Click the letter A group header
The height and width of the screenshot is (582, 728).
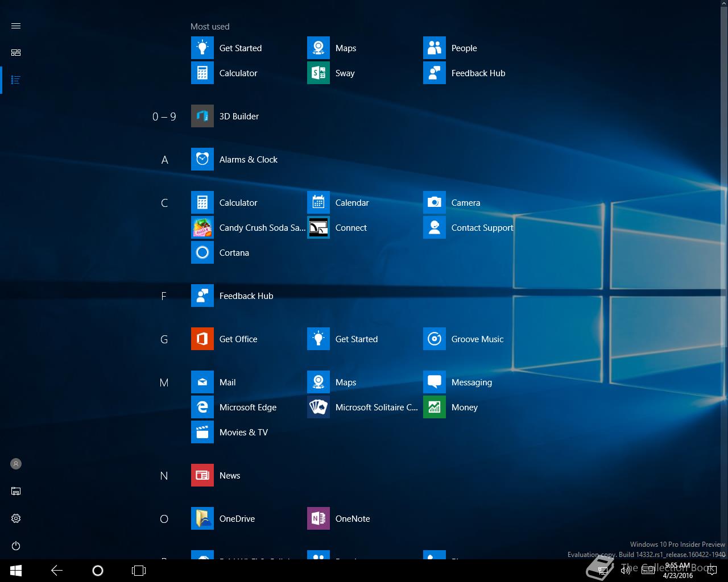[x=164, y=160]
